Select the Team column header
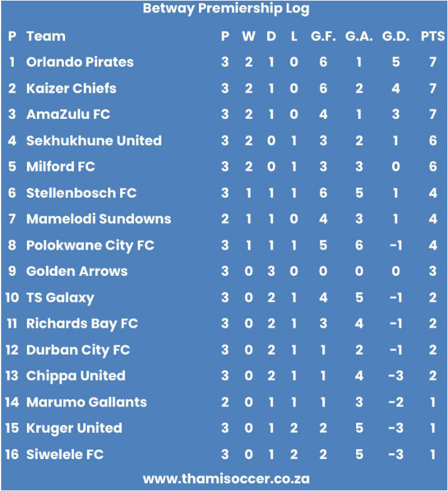 tap(46, 36)
